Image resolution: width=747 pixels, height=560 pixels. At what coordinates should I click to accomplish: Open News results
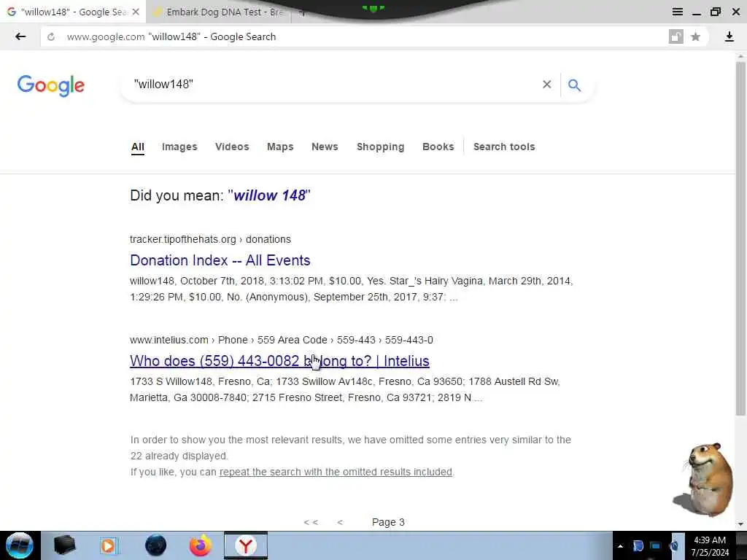pyautogui.click(x=325, y=147)
